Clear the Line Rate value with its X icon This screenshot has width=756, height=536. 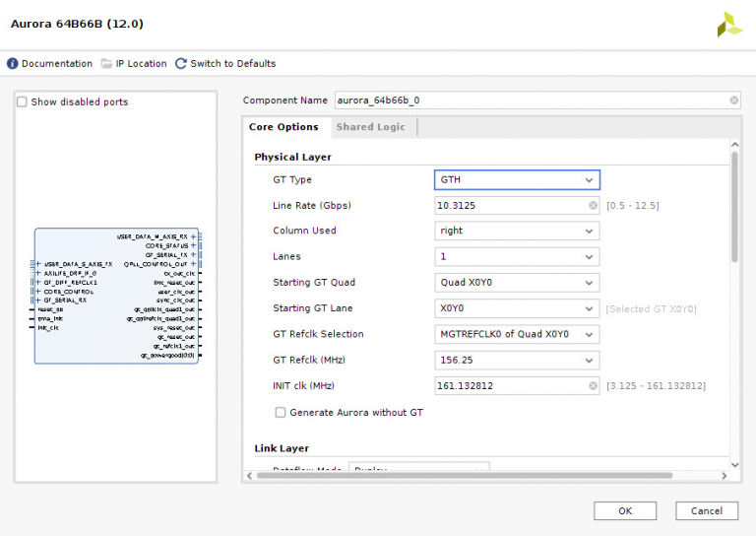click(x=593, y=206)
